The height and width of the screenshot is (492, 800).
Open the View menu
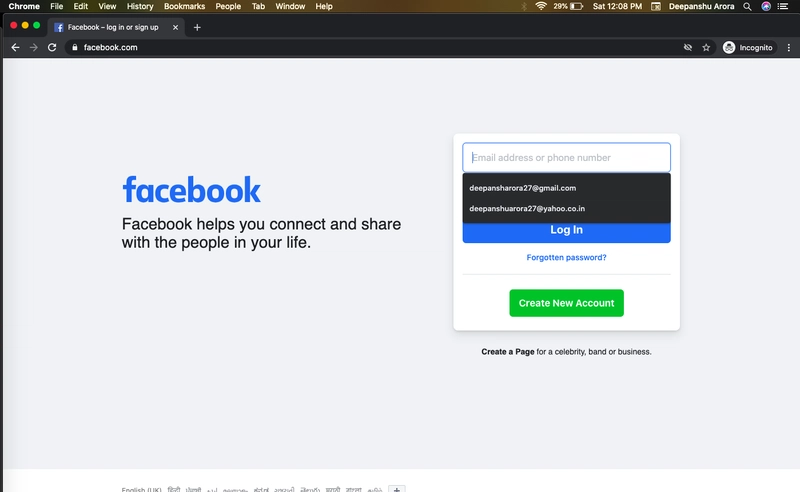[107, 6]
